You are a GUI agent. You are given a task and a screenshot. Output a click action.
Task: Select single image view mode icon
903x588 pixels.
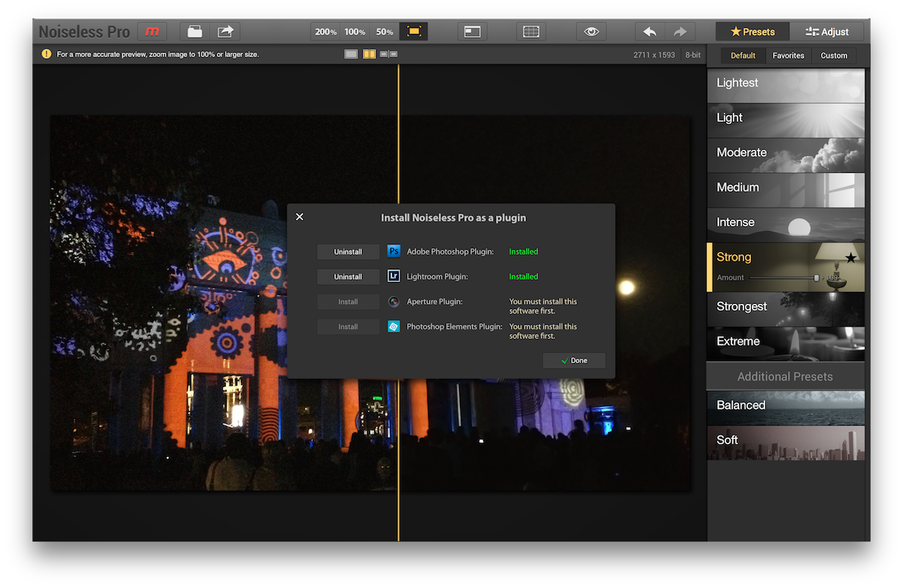[x=351, y=54]
